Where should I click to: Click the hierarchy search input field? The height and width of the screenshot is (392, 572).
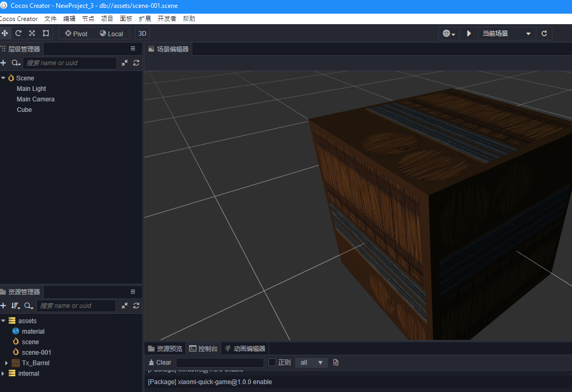(69, 63)
